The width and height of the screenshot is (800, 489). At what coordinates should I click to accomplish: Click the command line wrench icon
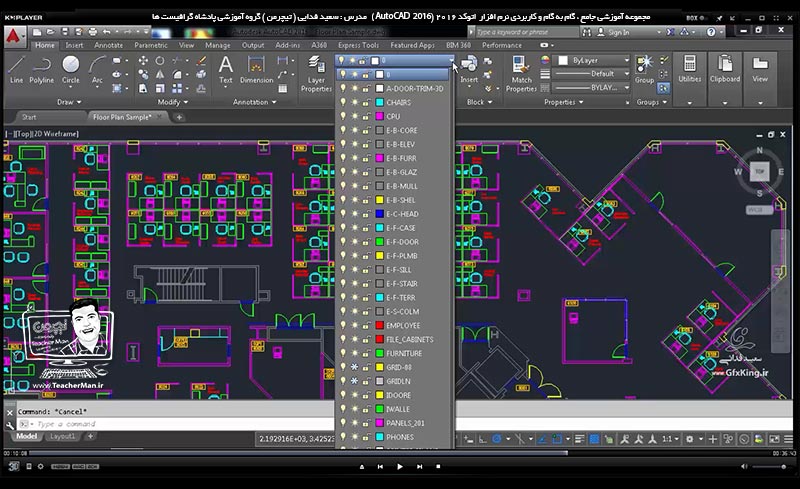10,424
